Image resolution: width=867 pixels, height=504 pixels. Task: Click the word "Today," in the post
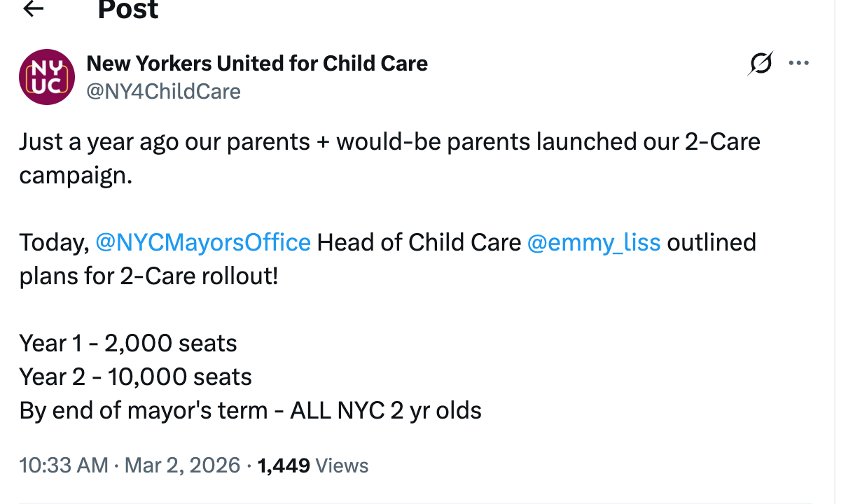point(54,242)
